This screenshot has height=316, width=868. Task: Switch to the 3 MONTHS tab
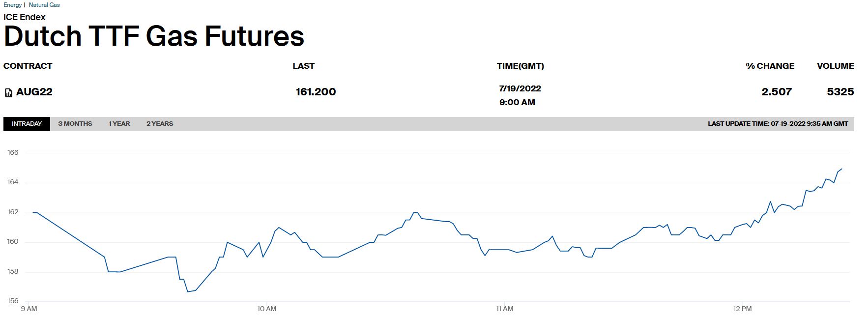(x=75, y=124)
